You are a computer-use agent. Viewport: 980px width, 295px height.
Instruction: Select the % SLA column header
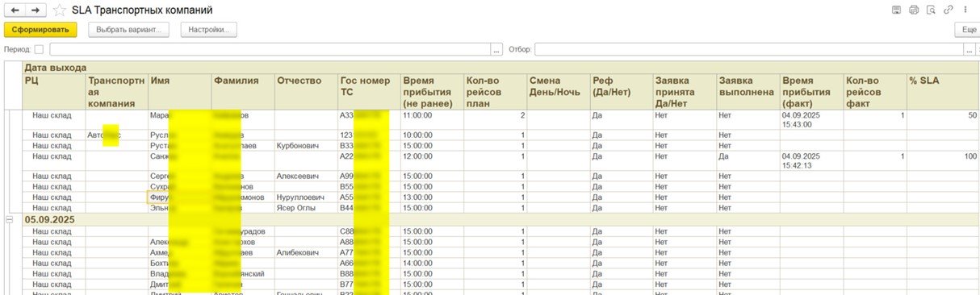pyautogui.click(x=942, y=92)
